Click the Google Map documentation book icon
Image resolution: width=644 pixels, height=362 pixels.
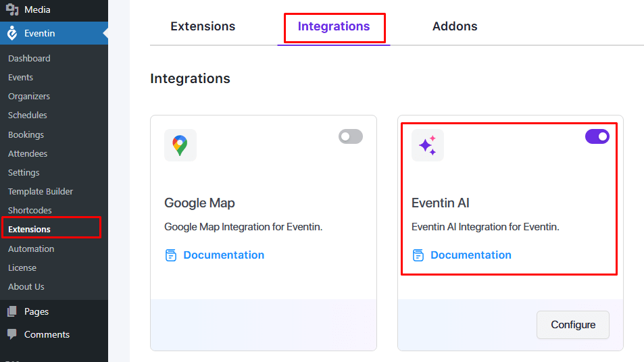coord(171,255)
